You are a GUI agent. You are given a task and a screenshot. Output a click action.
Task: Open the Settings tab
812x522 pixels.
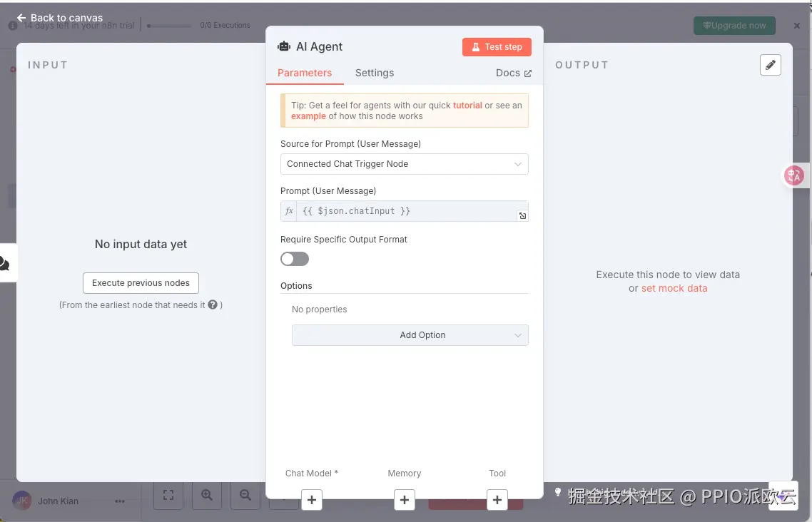pos(375,73)
